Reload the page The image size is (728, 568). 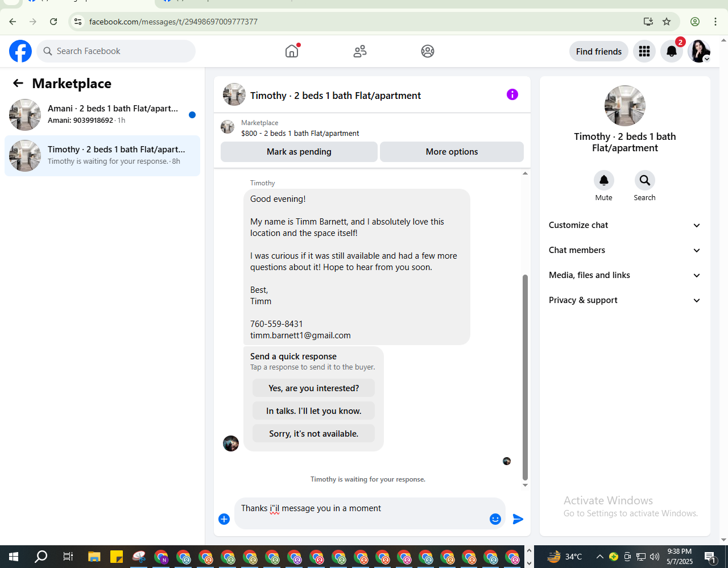click(53, 22)
